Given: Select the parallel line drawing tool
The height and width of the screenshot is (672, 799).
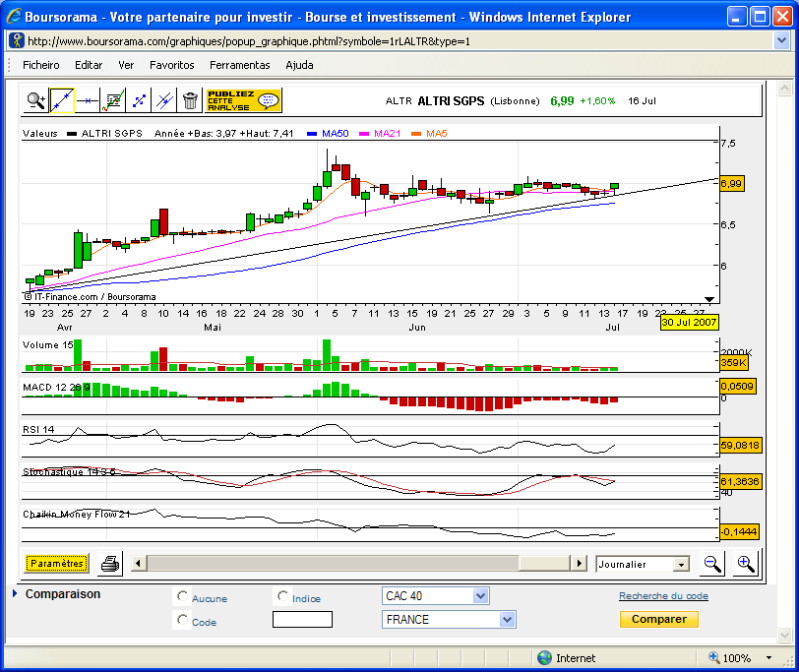Looking at the screenshot, I should pyautogui.click(x=164, y=100).
